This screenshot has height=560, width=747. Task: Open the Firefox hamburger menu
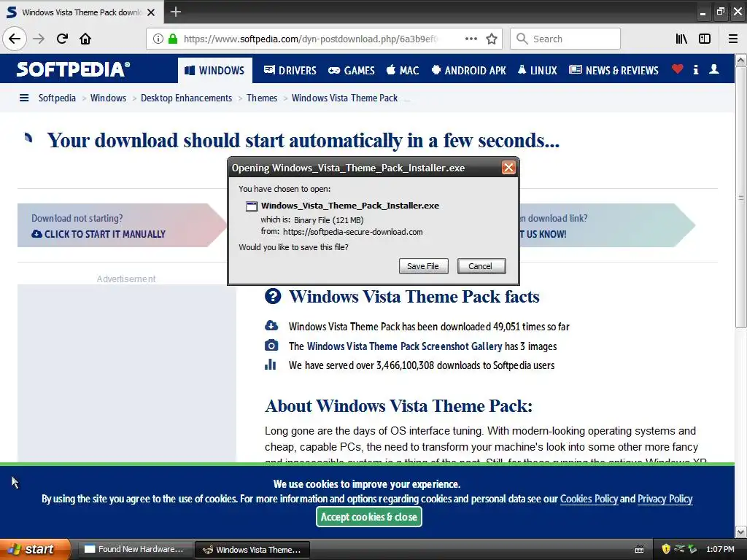[x=733, y=39]
